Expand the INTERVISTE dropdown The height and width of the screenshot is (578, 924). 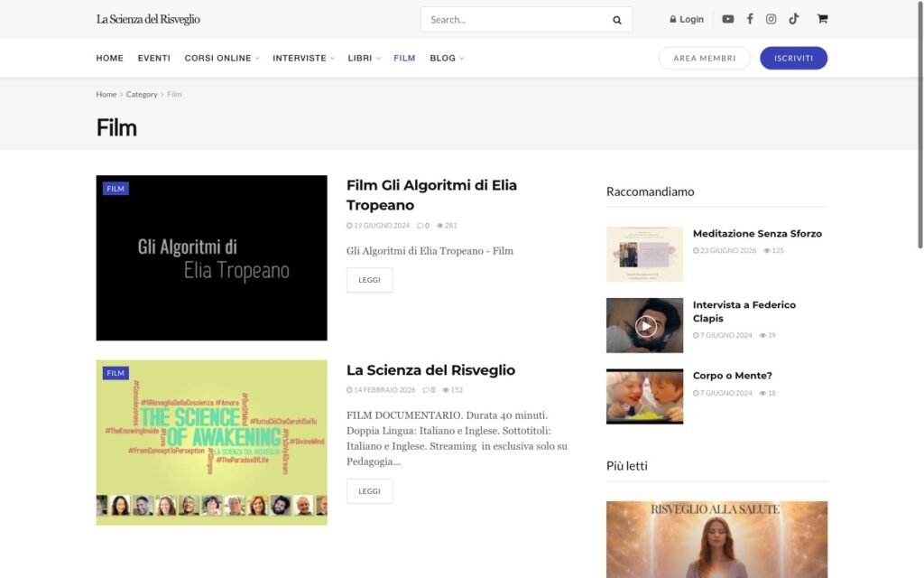(303, 58)
